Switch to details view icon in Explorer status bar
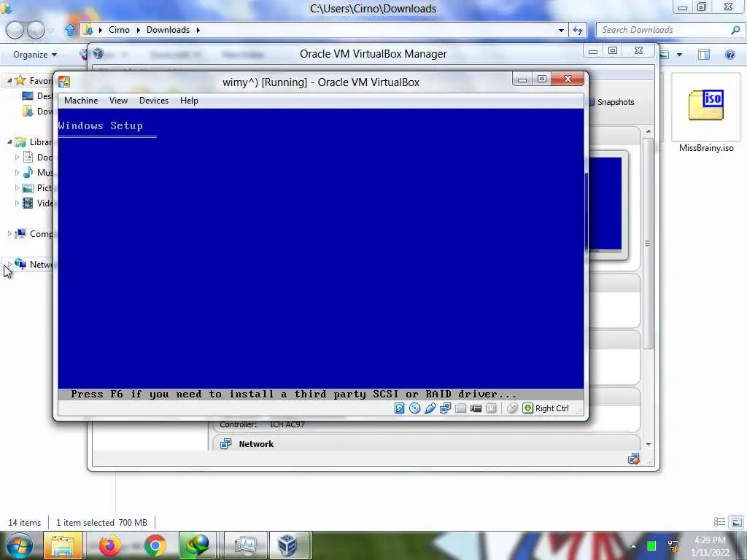Viewport: 747px width, 560px height. (719, 522)
